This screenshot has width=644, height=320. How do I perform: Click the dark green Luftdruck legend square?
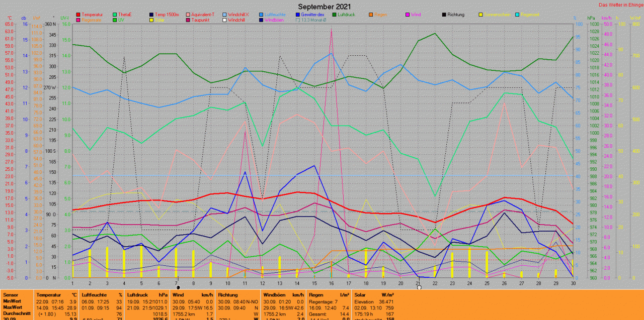pyautogui.click(x=334, y=15)
